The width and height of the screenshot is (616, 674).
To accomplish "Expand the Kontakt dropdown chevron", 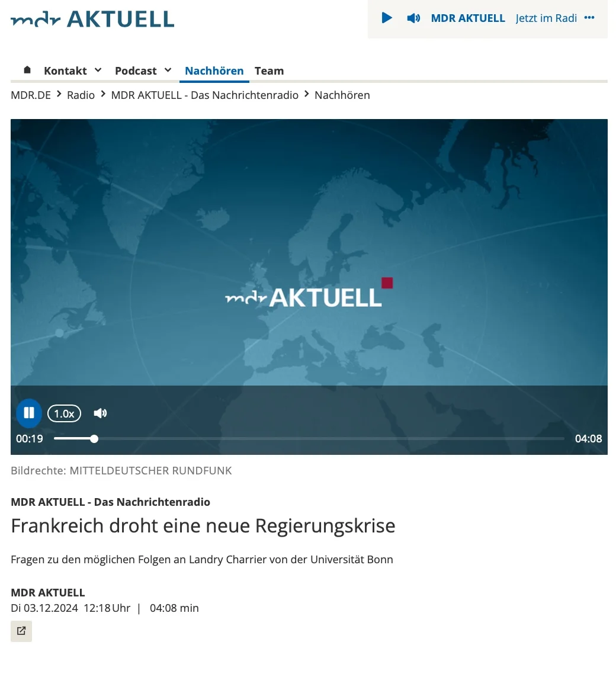I will coord(98,70).
